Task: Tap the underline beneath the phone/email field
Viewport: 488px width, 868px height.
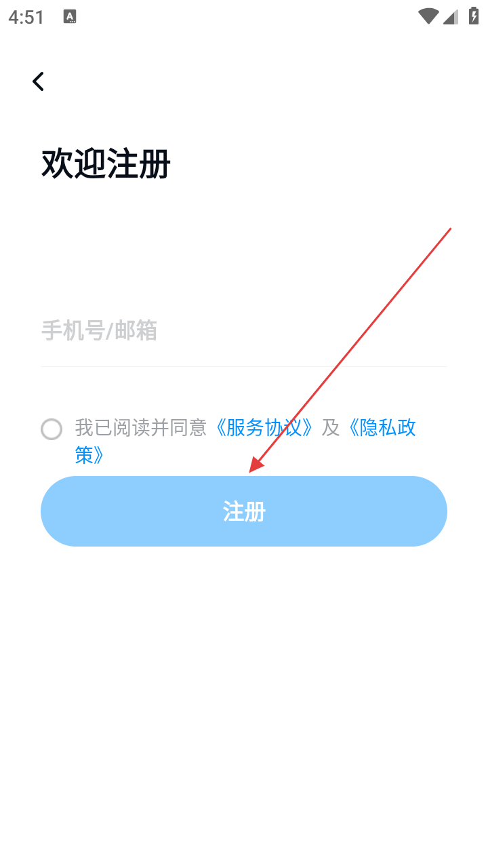Action: pyautogui.click(x=244, y=366)
